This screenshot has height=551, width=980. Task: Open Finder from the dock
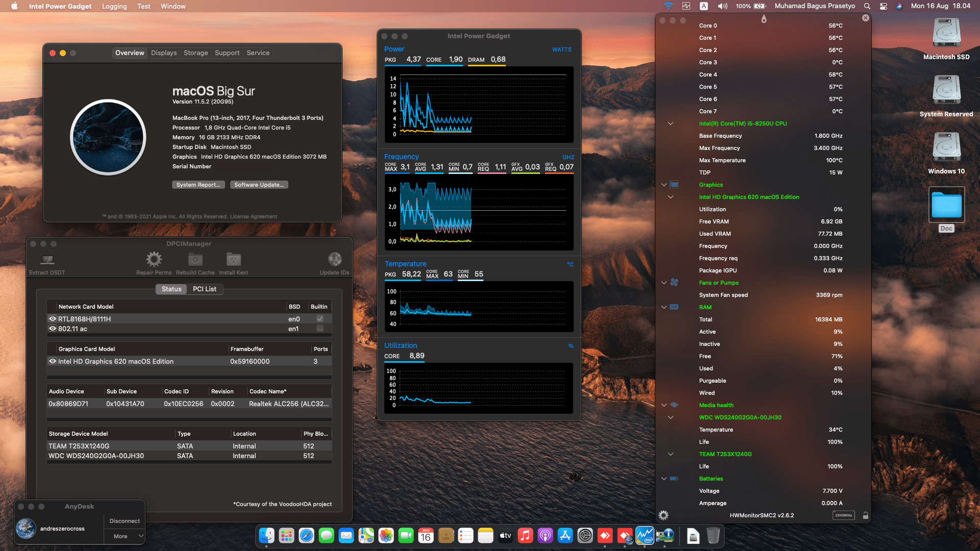click(x=266, y=536)
